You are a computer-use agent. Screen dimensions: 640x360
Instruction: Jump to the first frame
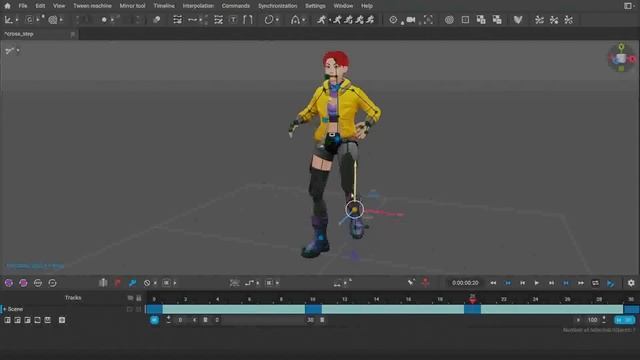(493, 283)
